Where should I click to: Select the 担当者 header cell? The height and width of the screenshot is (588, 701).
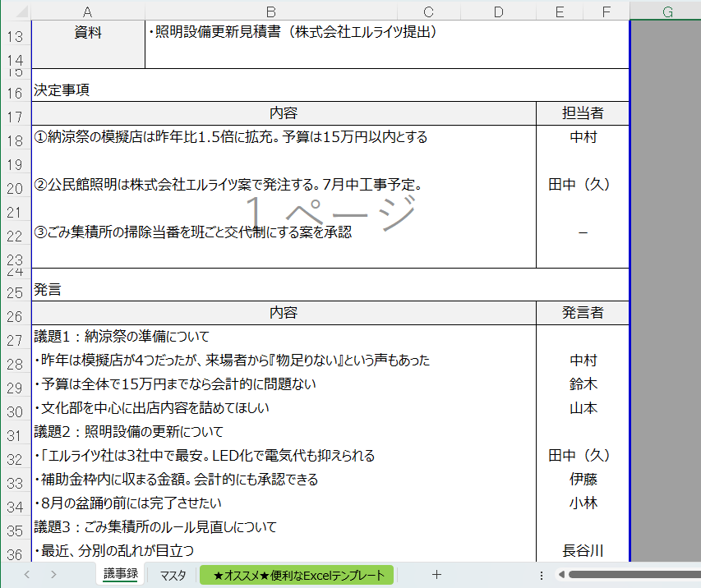pos(582,113)
